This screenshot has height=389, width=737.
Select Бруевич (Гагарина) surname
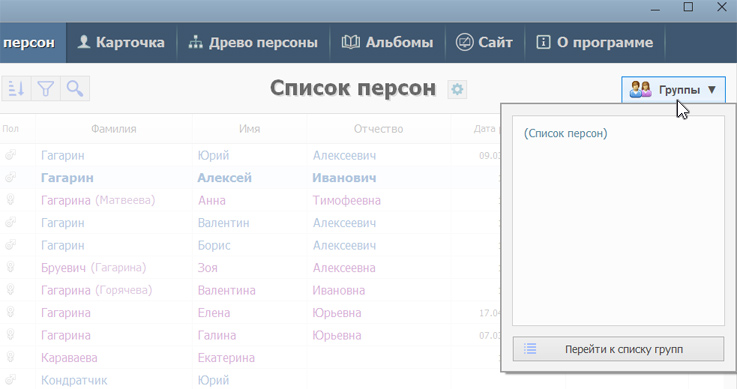point(94,268)
